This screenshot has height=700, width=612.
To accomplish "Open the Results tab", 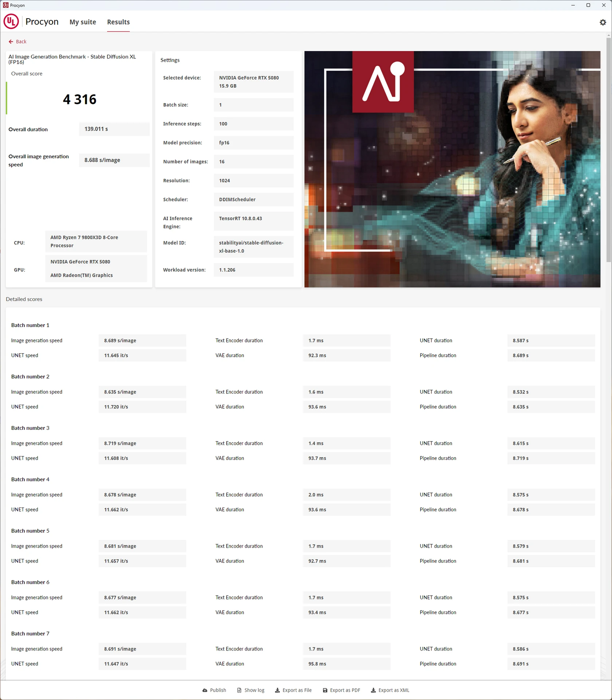I will (118, 22).
